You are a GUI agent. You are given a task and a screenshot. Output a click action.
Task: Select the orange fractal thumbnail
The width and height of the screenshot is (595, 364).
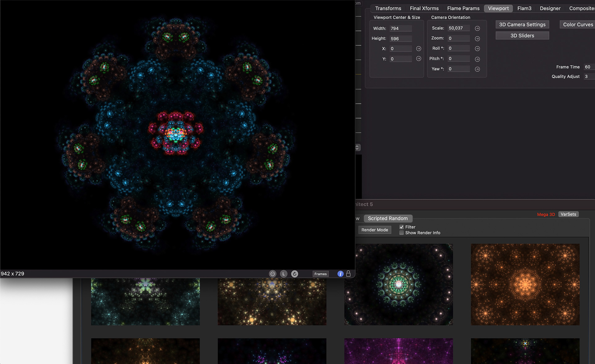(x=525, y=284)
